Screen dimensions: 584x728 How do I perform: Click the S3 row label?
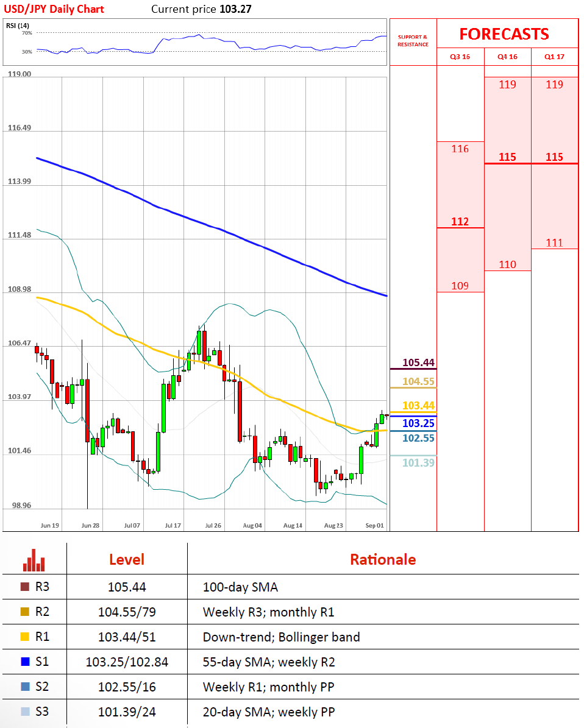tap(42, 712)
